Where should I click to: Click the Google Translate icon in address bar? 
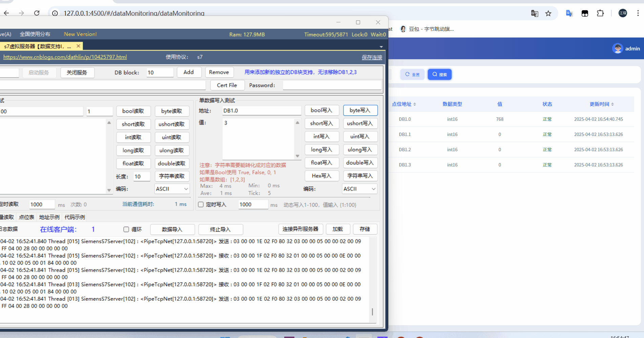[x=535, y=14]
